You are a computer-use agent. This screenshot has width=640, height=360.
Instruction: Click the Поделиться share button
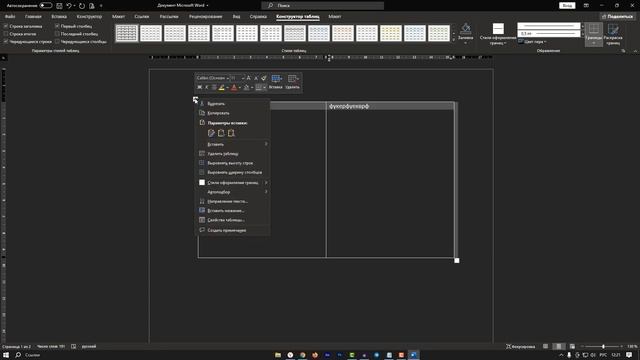[618, 17]
